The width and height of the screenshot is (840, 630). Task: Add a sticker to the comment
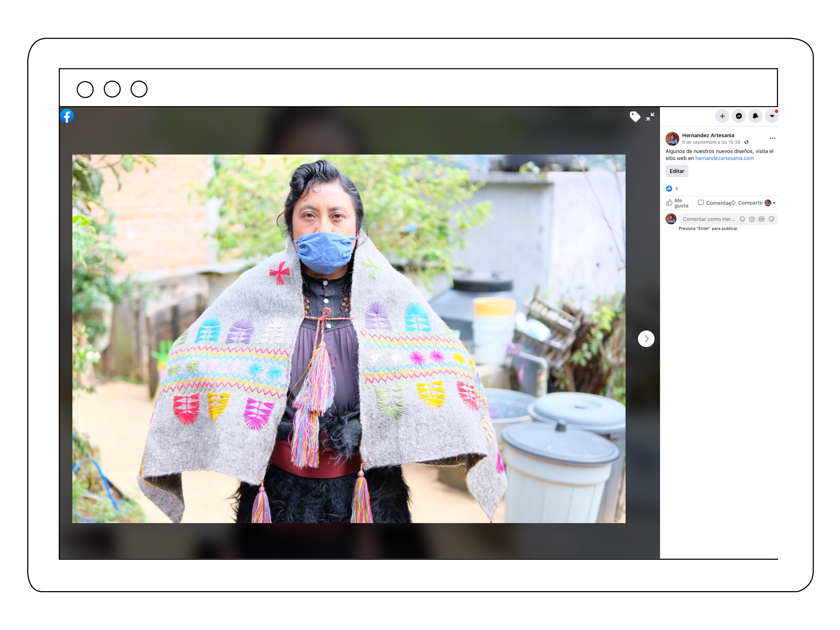pyautogui.click(x=771, y=219)
